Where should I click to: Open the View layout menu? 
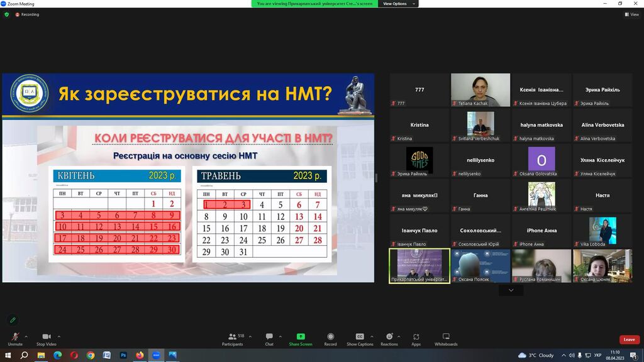coord(632,14)
